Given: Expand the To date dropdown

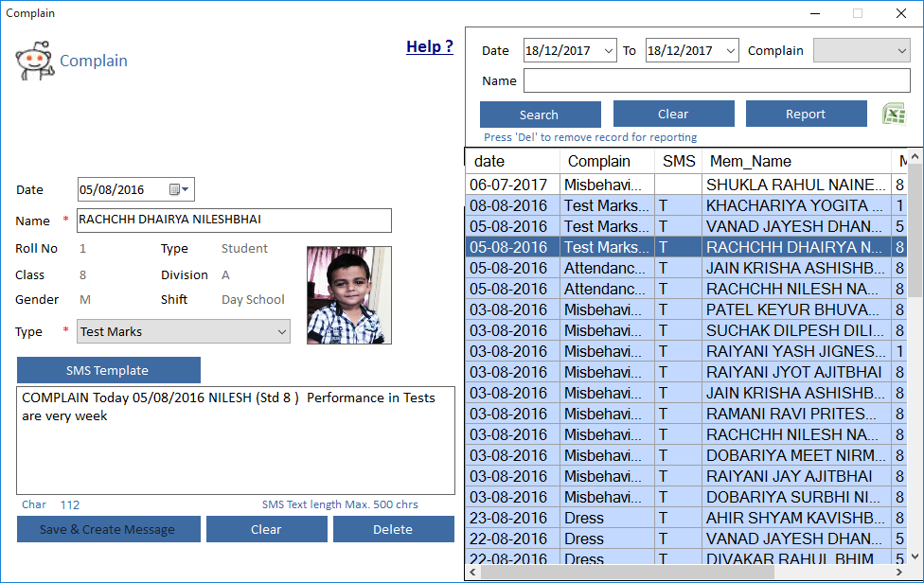Looking at the screenshot, I should click(729, 51).
